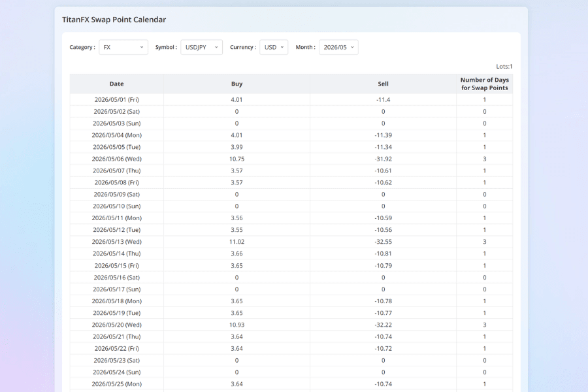Image resolution: width=588 pixels, height=392 pixels.
Task: Select the 2026/05/04 (Mon) date cell
Action: (x=117, y=135)
